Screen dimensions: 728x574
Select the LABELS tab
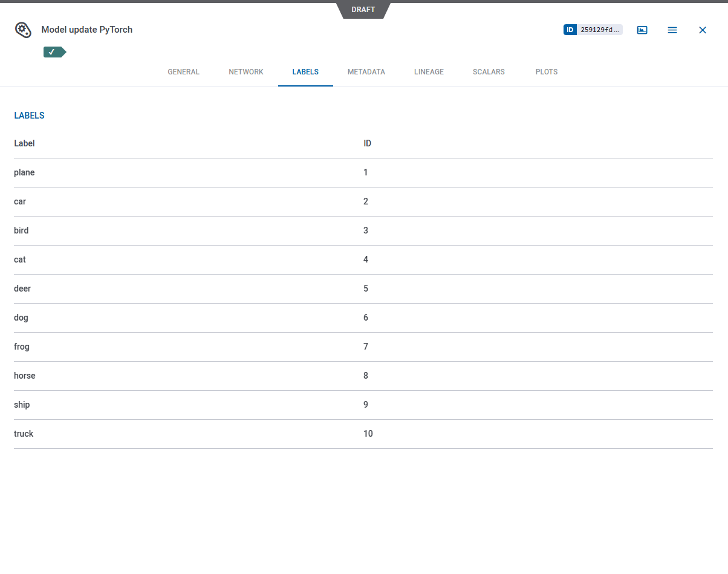click(305, 72)
